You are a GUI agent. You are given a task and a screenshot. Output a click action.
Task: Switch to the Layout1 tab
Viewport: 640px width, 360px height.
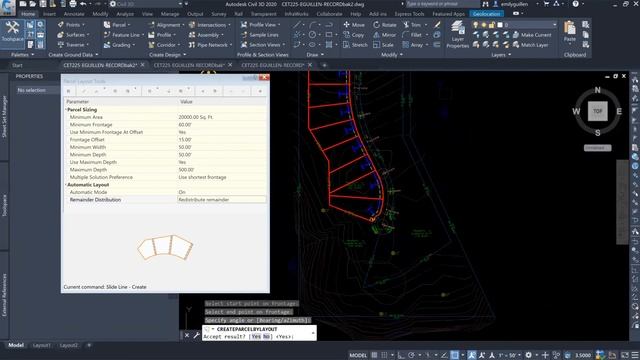(x=41, y=345)
